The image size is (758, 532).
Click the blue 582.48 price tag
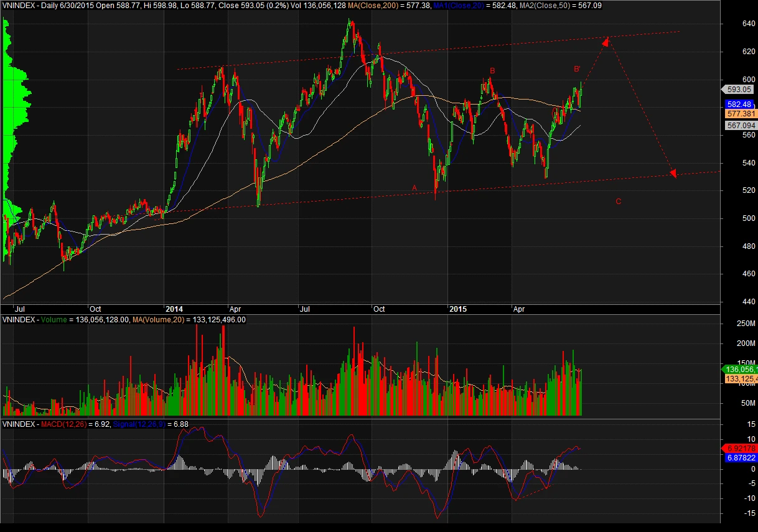739,105
